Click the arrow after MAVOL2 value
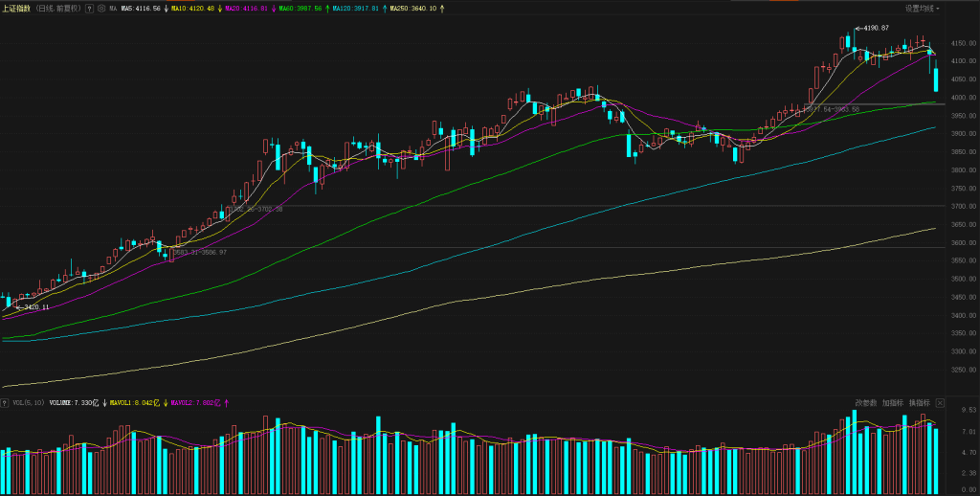This screenshot has height=496, width=980. click(226, 403)
